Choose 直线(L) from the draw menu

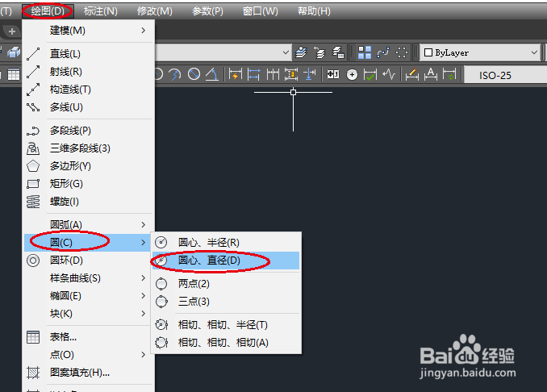click(x=89, y=54)
